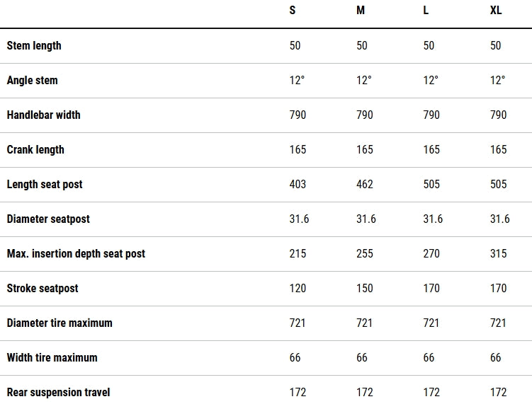The height and width of the screenshot is (404, 532).
Task: Select the Rear suspension travel label
Action: (x=58, y=393)
